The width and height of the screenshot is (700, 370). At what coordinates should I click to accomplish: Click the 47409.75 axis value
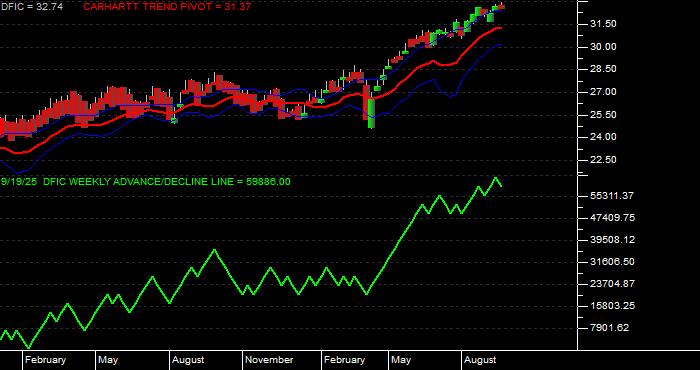click(x=612, y=218)
